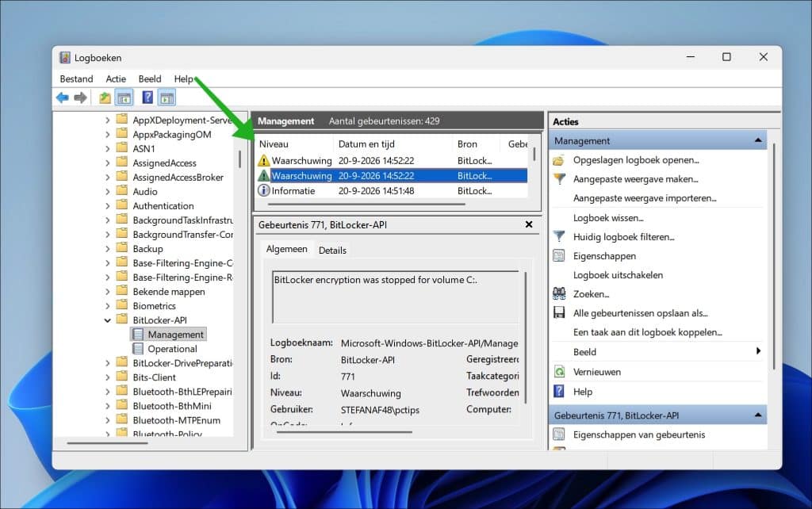Collapse the Management actions section
Image resolution: width=812 pixels, height=509 pixels.
758,140
